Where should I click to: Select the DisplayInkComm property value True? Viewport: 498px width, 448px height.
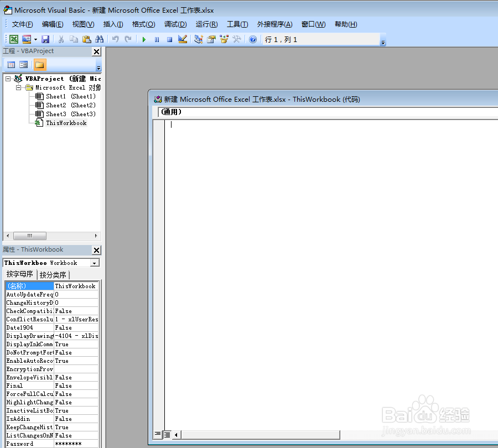(76, 344)
